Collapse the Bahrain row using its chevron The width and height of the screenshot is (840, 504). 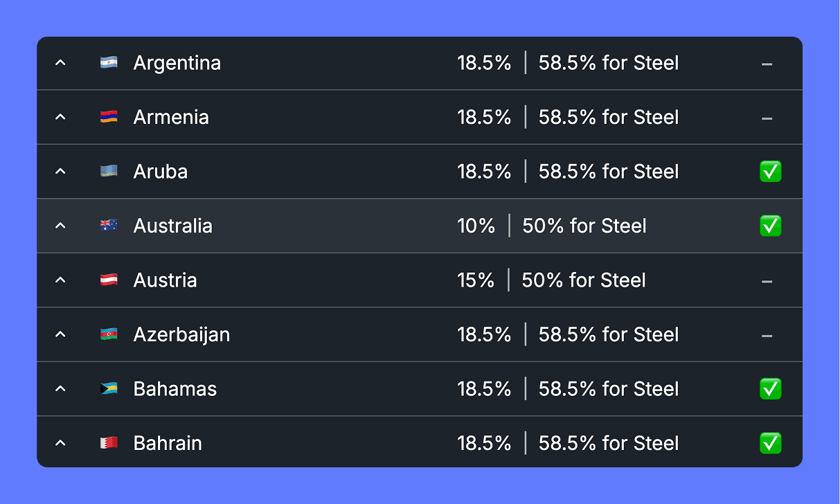60,443
